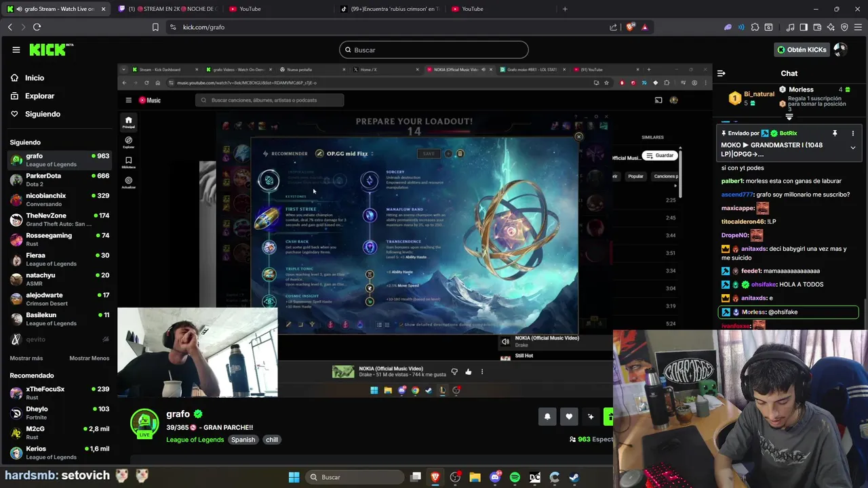Show the browser sidebar panel icon
The height and width of the screenshot is (488, 868).
(x=804, y=27)
